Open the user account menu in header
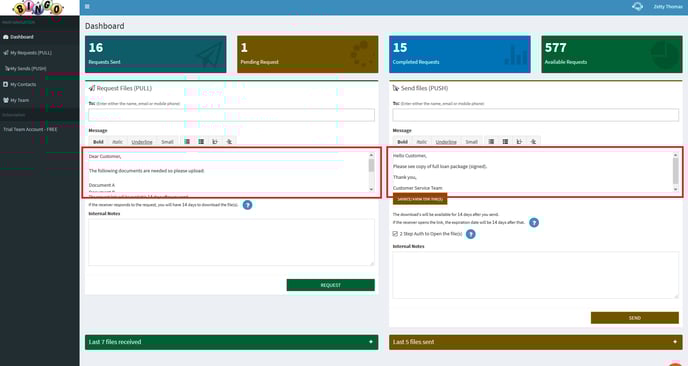The width and height of the screenshot is (688, 366). point(668,7)
